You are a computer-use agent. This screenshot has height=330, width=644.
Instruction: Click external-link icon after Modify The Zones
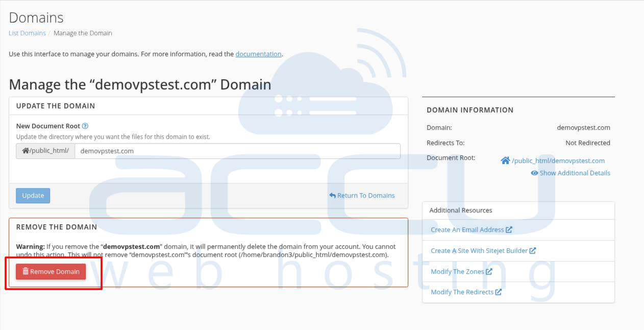(489, 272)
